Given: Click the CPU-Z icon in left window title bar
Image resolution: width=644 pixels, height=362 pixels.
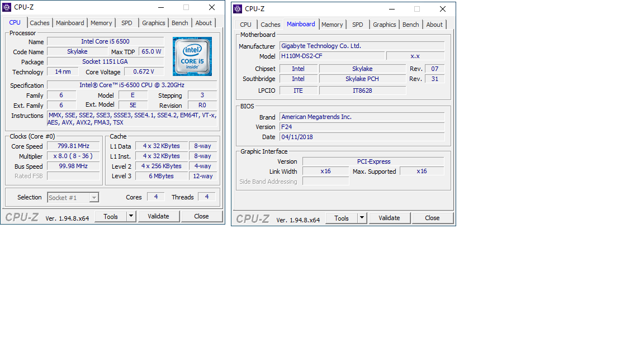Looking at the screenshot, I should tap(7, 7).
